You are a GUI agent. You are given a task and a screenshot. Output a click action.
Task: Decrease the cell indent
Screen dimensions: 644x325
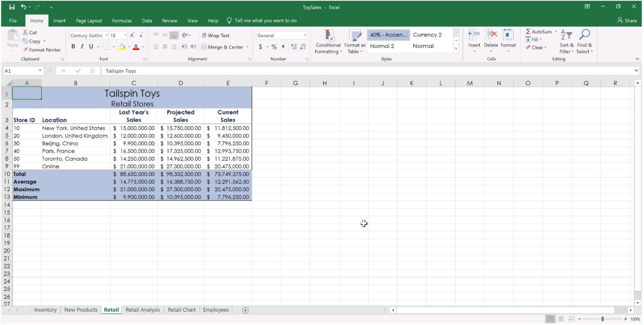184,47
